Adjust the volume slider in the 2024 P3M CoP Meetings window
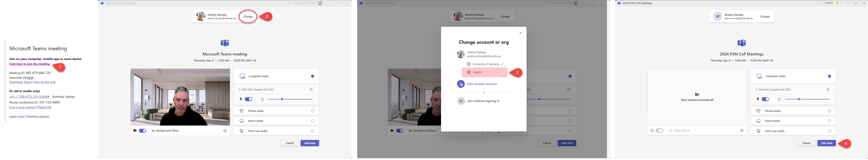This screenshot has width=868, height=160. [807, 99]
